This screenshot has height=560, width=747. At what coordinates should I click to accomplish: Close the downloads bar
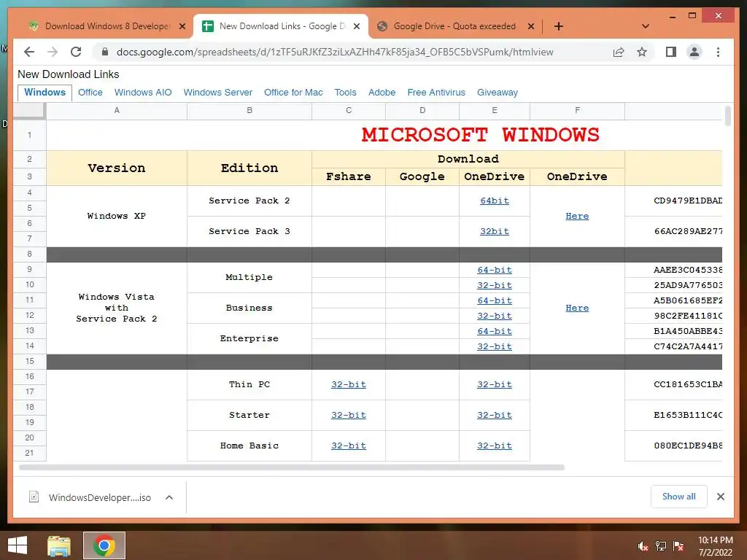point(720,497)
